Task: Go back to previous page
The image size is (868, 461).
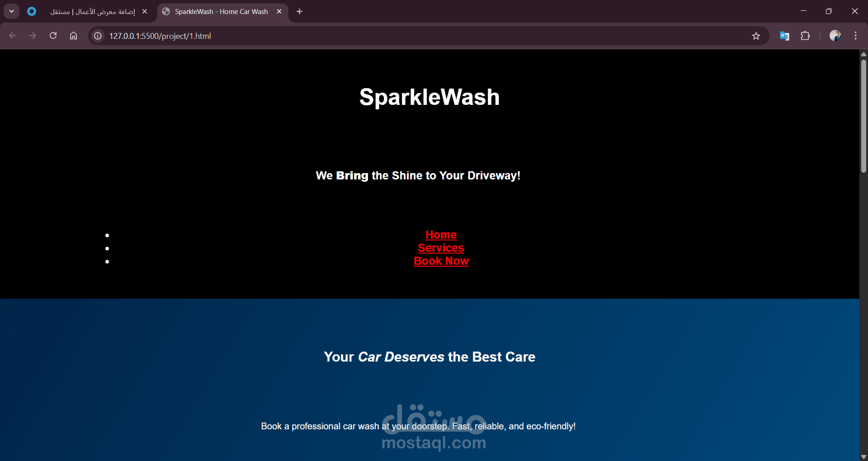Action: coord(12,36)
